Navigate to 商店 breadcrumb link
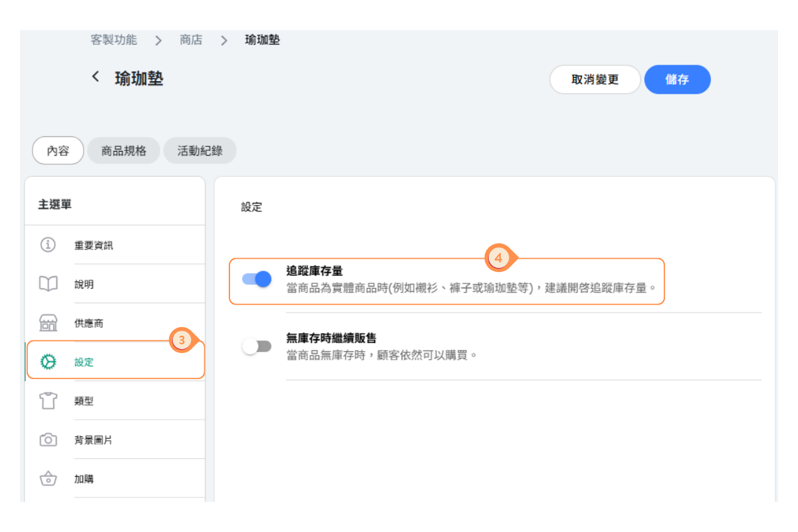The height and width of the screenshot is (532, 798). [x=191, y=40]
